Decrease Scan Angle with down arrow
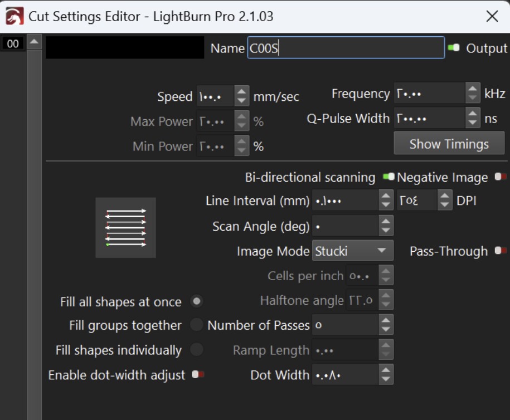This screenshot has height=420, width=510. pyautogui.click(x=386, y=231)
